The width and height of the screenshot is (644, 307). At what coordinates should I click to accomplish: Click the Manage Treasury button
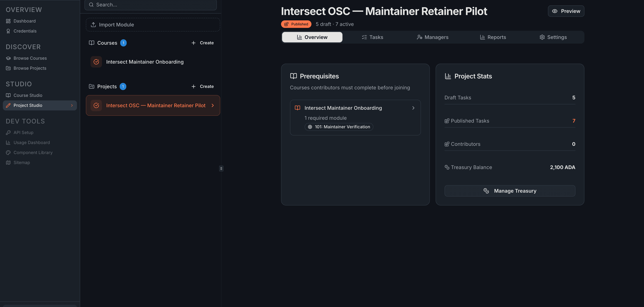pos(510,191)
